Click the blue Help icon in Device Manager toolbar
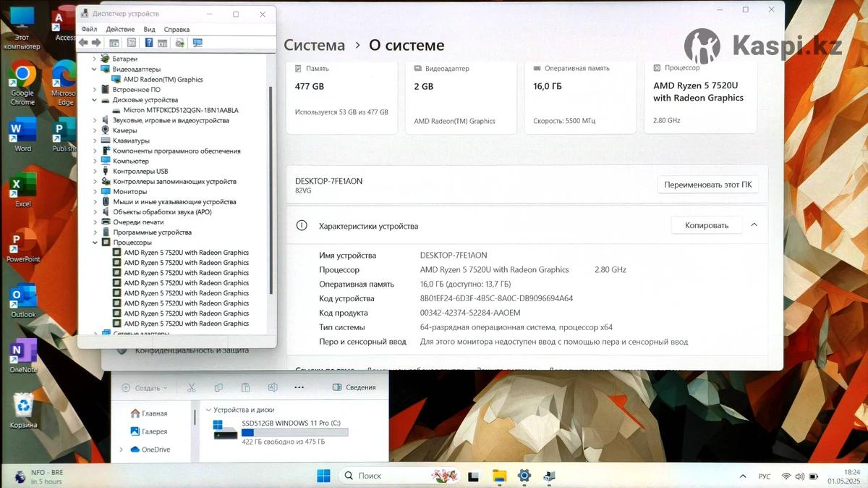Screen dimensions: 868x488 click(x=149, y=43)
